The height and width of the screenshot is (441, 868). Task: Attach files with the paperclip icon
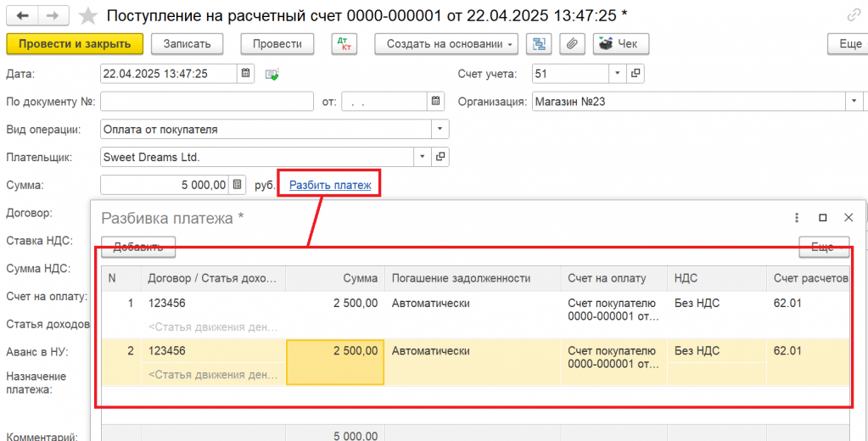click(573, 44)
